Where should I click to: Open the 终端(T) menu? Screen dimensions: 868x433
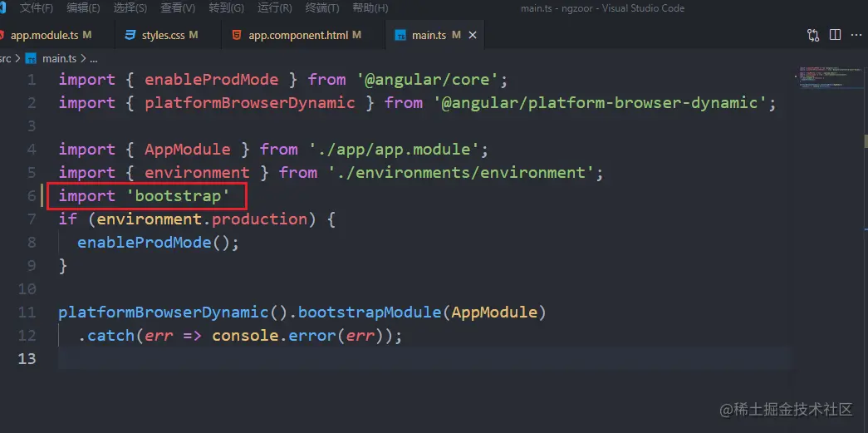[x=322, y=8]
